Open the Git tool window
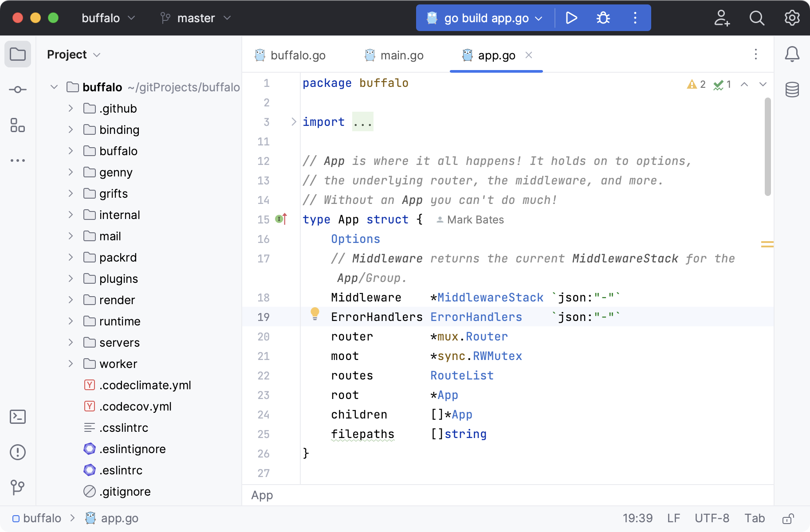 pyautogui.click(x=18, y=488)
